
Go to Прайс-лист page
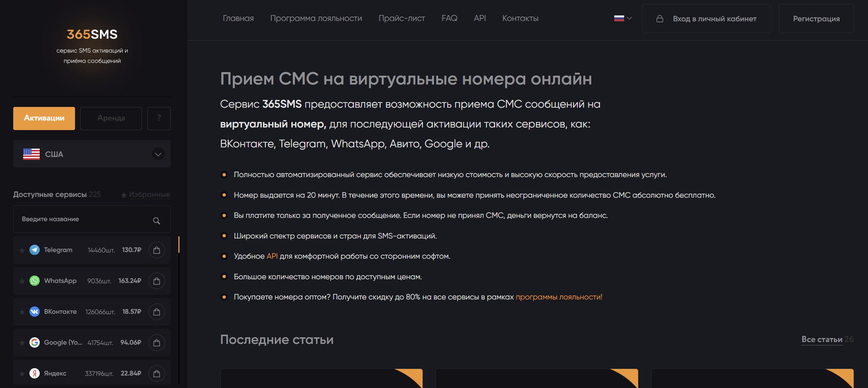[402, 18]
